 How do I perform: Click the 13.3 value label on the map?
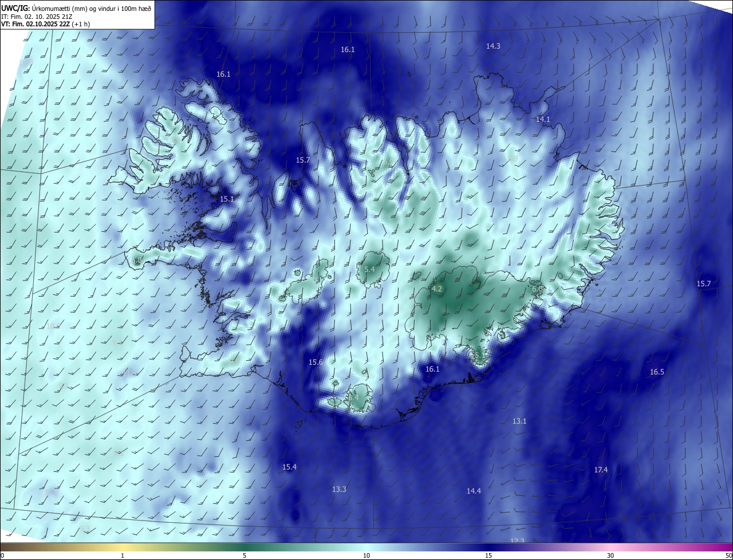click(339, 489)
